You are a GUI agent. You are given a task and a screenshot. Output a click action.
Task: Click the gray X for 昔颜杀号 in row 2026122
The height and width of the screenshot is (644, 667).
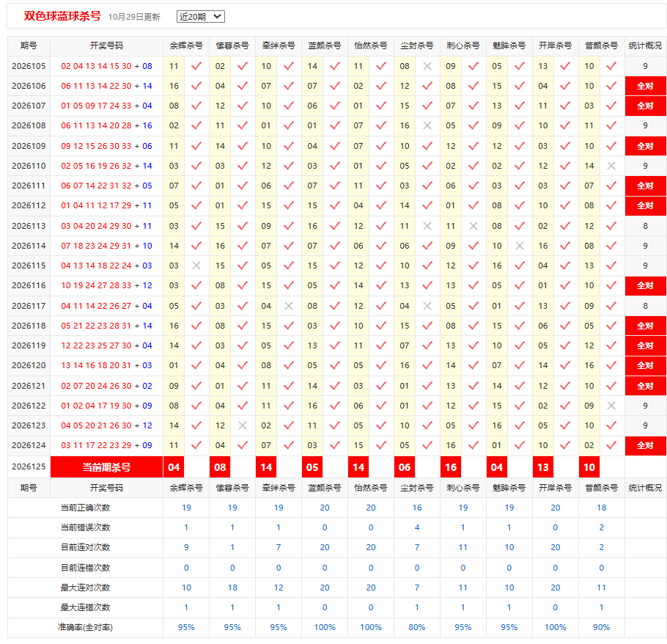(611, 406)
